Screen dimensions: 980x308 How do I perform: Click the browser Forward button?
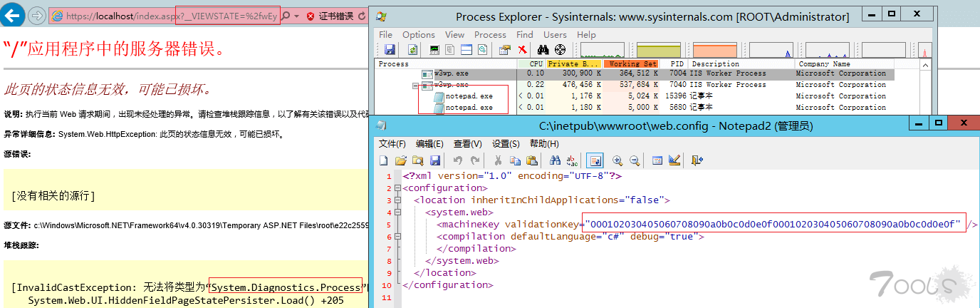[37, 15]
